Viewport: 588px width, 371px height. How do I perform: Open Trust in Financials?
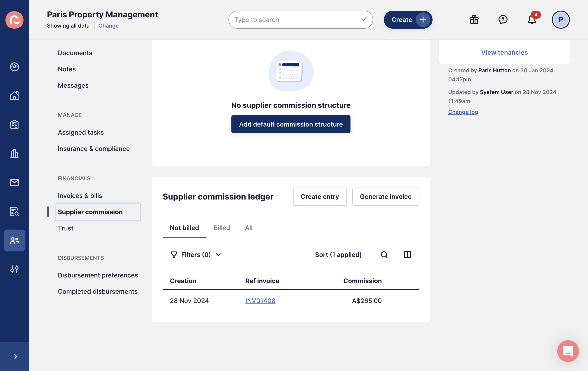coord(66,228)
